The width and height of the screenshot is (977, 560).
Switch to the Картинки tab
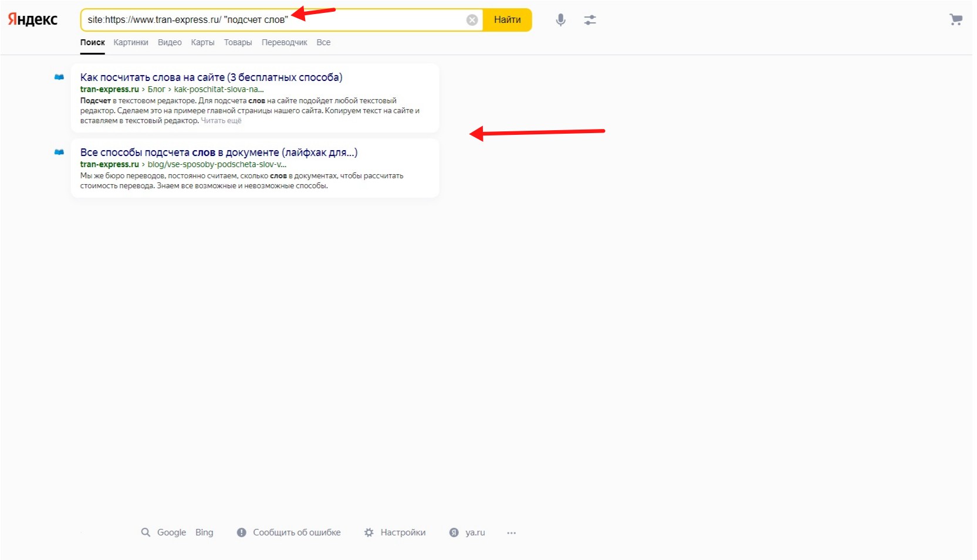click(x=131, y=42)
